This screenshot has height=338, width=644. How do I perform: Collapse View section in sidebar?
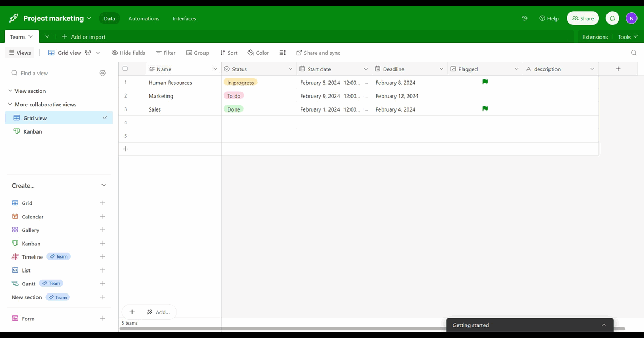(10, 91)
